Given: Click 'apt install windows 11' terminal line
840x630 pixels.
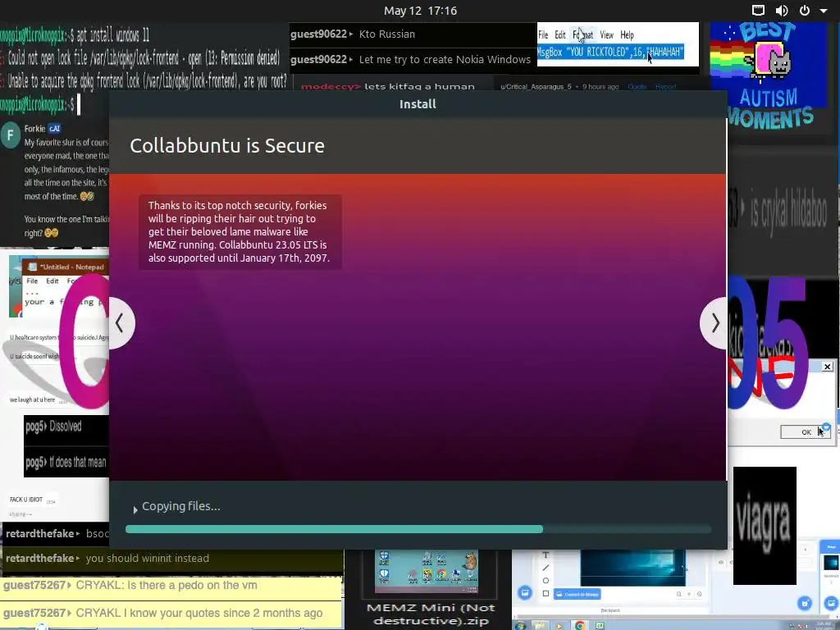Looking at the screenshot, I should pos(113,35).
